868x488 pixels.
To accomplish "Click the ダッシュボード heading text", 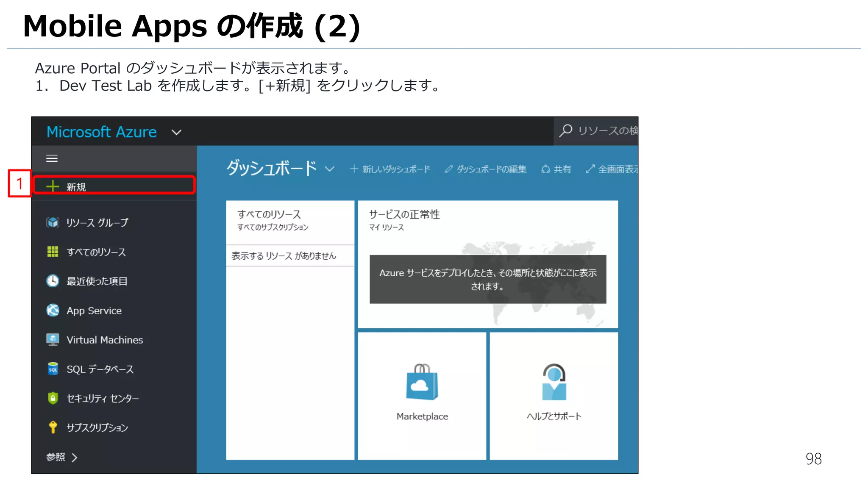I will (272, 168).
